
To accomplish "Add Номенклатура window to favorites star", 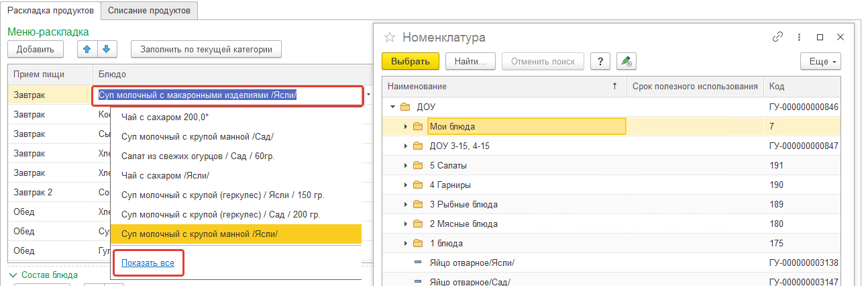I will pos(389,37).
